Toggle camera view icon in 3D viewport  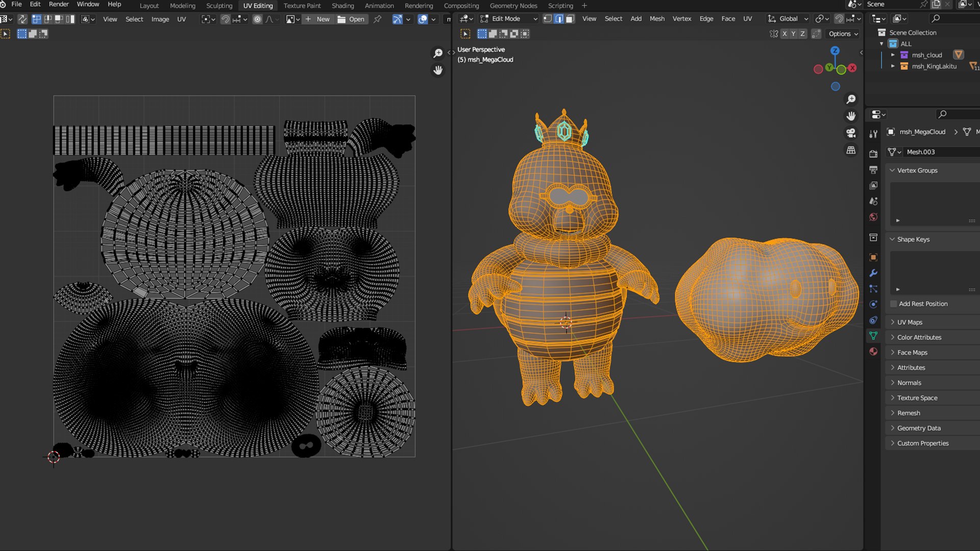click(x=851, y=133)
